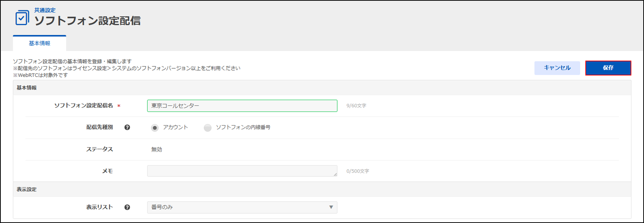
Task: Click the アカウント option label text
Action: (x=175, y=128)
